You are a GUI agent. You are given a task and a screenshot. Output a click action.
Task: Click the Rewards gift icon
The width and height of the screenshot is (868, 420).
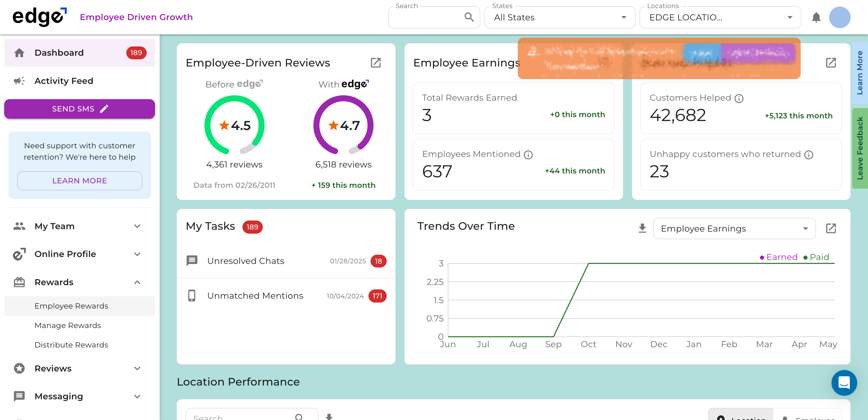point(19,282)
